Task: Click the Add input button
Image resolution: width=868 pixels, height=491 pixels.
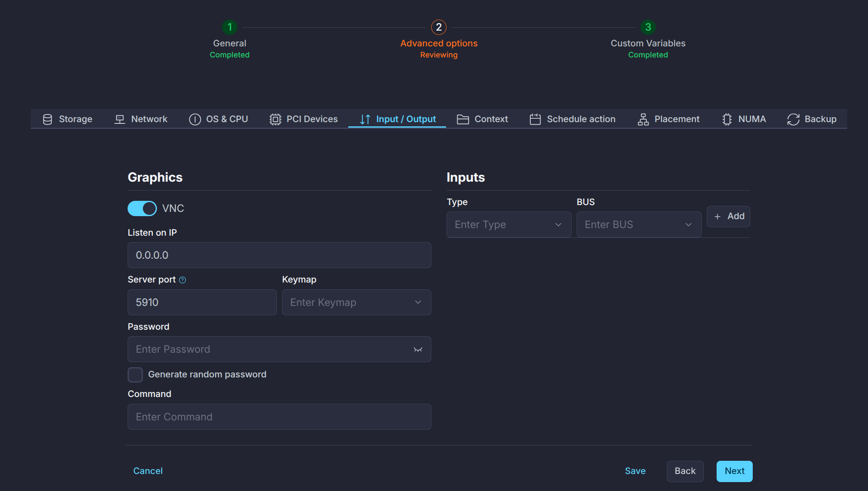Action: click(x=729, y=217)
